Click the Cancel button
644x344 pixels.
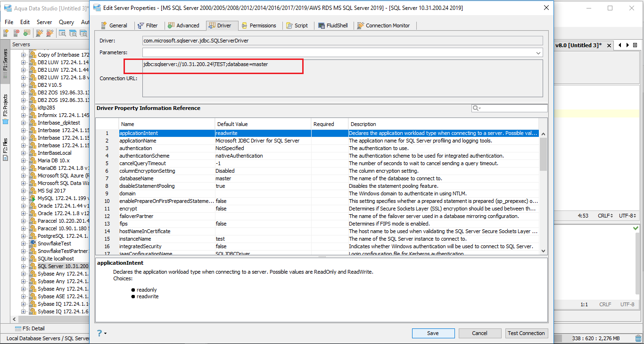(x=480, y=333)
